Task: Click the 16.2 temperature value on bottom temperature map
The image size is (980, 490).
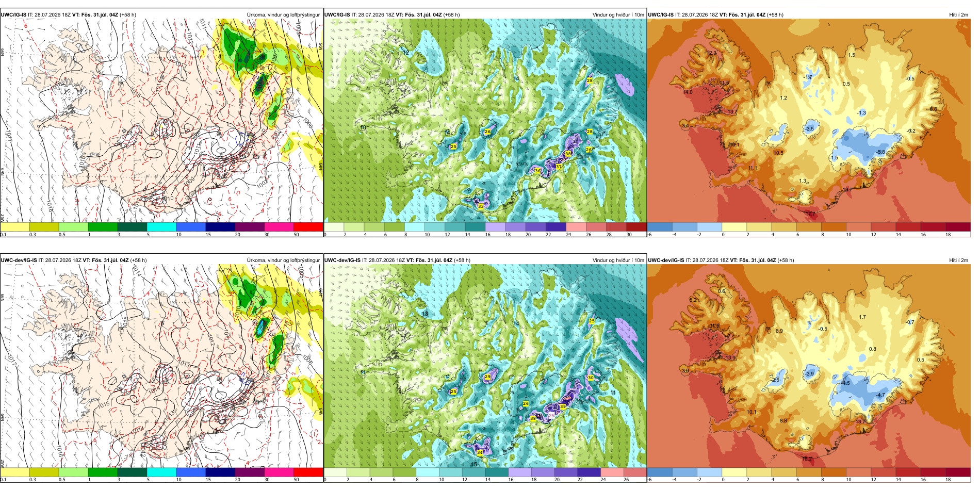Action: pyautogui.click(x=807, y=459)
